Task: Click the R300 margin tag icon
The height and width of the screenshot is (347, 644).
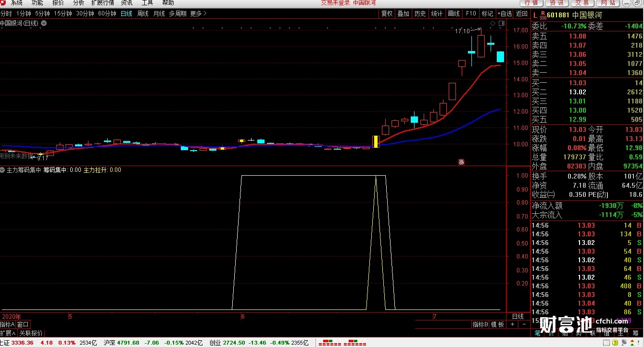Action: (x=543, y=15)
